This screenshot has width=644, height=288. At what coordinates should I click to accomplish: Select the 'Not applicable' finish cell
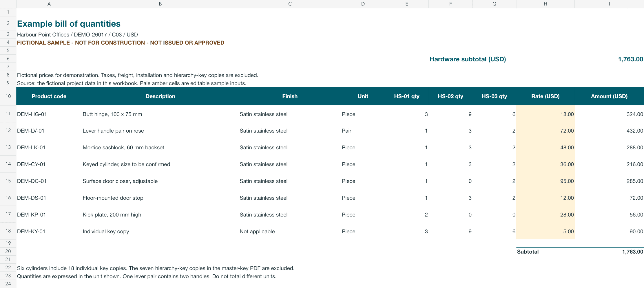(290, 231)
